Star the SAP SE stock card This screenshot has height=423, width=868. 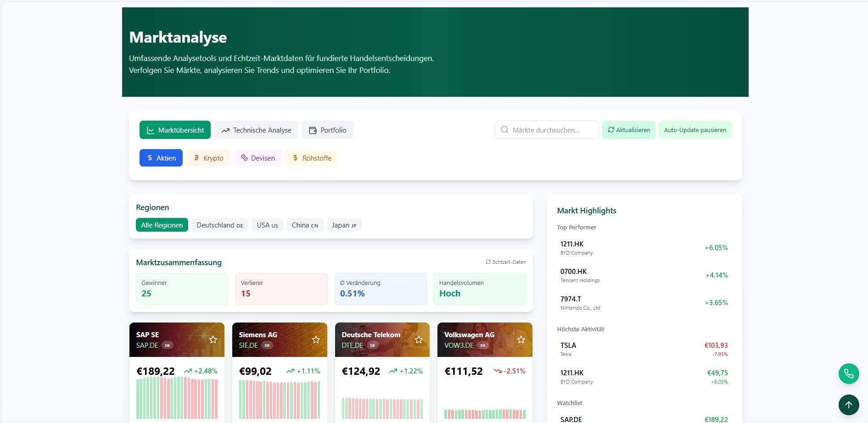pyautogui.click(x=213, y=340)
